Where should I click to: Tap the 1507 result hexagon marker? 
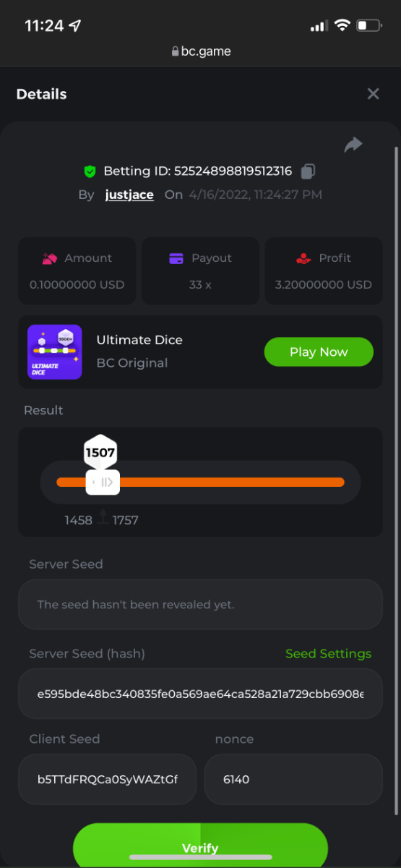100,453
